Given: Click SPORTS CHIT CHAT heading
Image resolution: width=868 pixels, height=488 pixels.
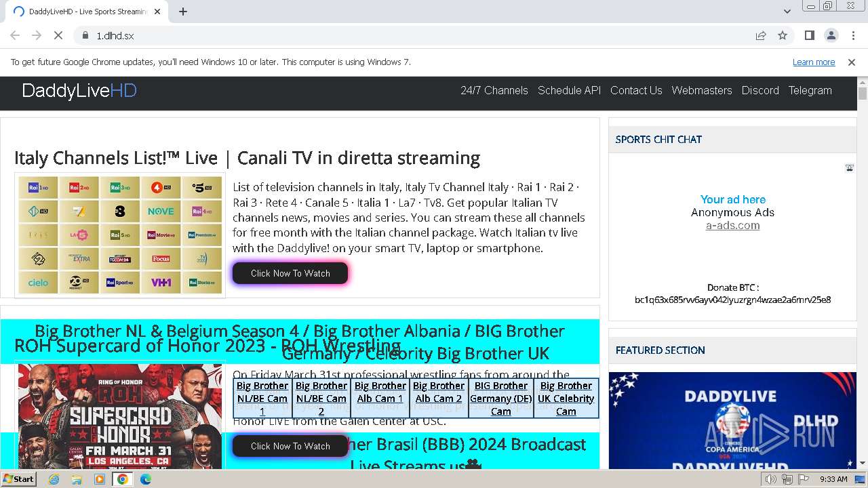Looking at the screenshot, I should click(658, 140).
